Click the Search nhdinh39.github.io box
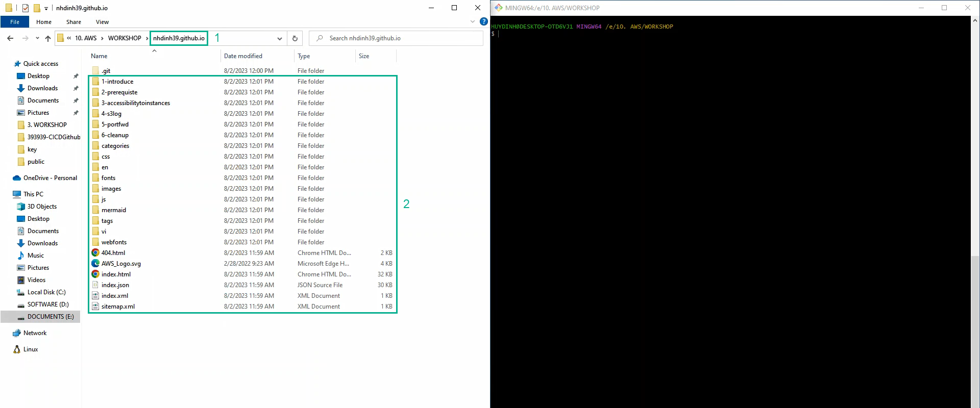The image size is (980, 408). [396, 38]
